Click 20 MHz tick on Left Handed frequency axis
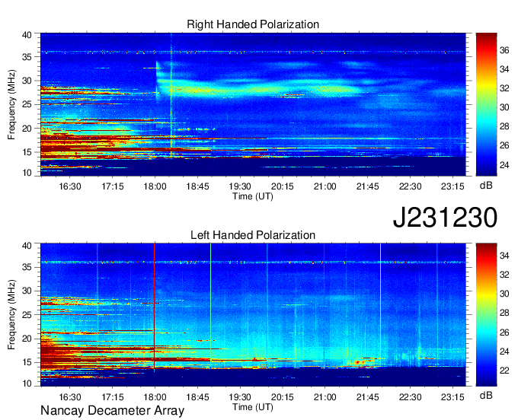The width and height of the screenshot is (518, 420). pyautogui.click(x=27, y=339)
